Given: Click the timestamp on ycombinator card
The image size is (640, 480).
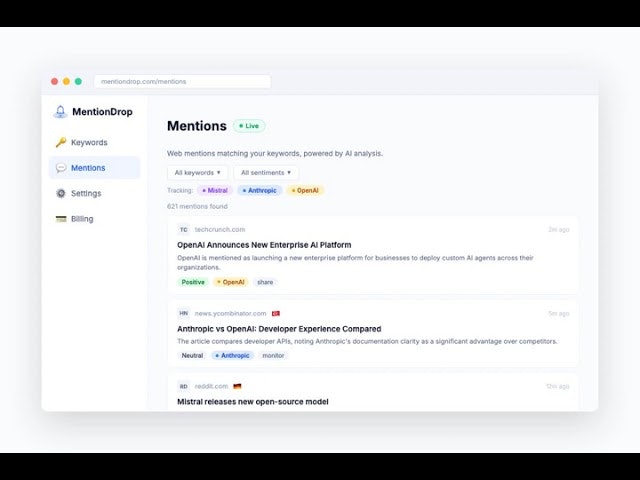Looking at the screenshot, I should [558, 313].
